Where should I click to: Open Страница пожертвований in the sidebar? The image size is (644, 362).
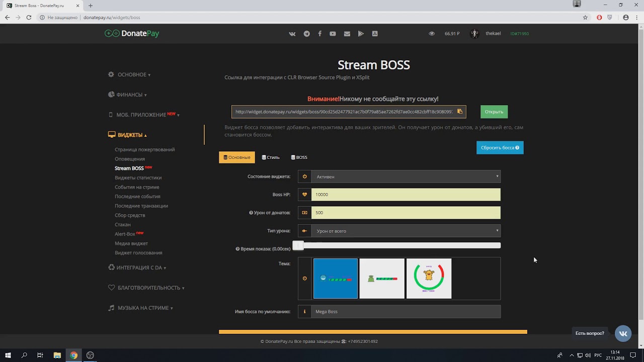click(x=145, y=149)
